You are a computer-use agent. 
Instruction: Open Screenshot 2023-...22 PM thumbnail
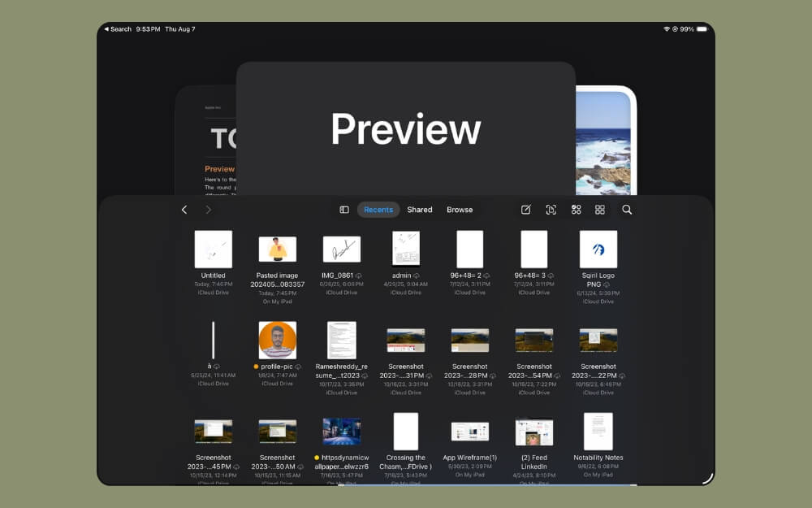[598, 340]
